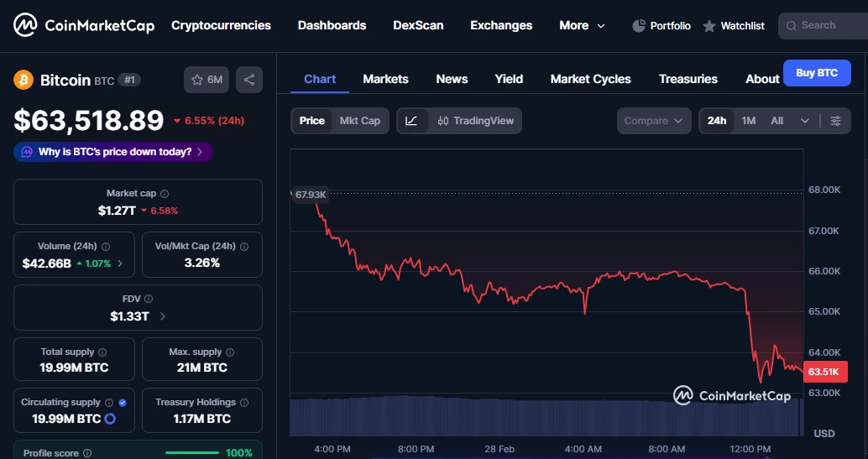This screenshot has width=868, height=459.
Task: Show Market cap info tooltip icon
Action: 165,194
